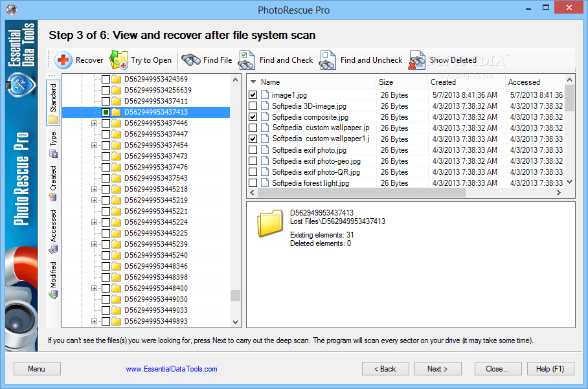Click file list horizontal scrollbar thumb

(x=361, y=193)
